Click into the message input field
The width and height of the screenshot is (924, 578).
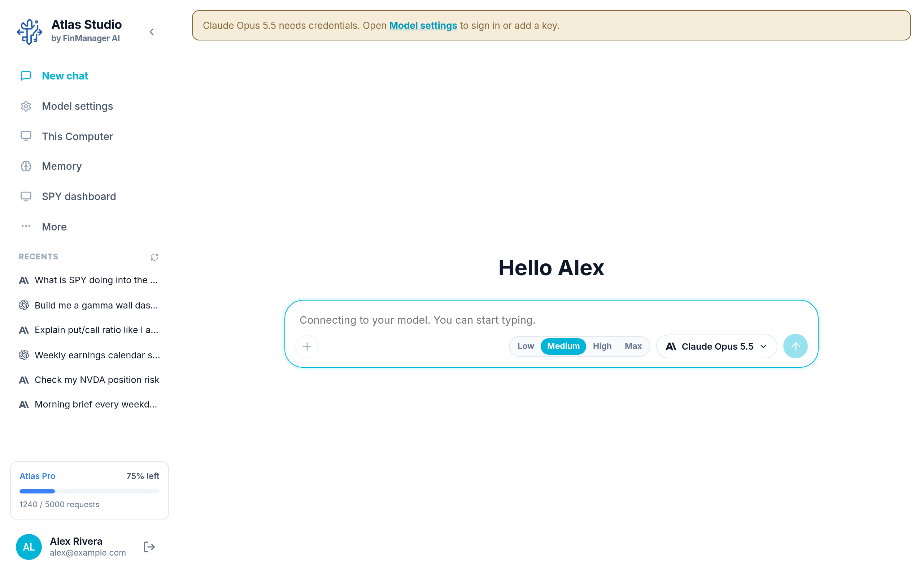pos(551,320)
